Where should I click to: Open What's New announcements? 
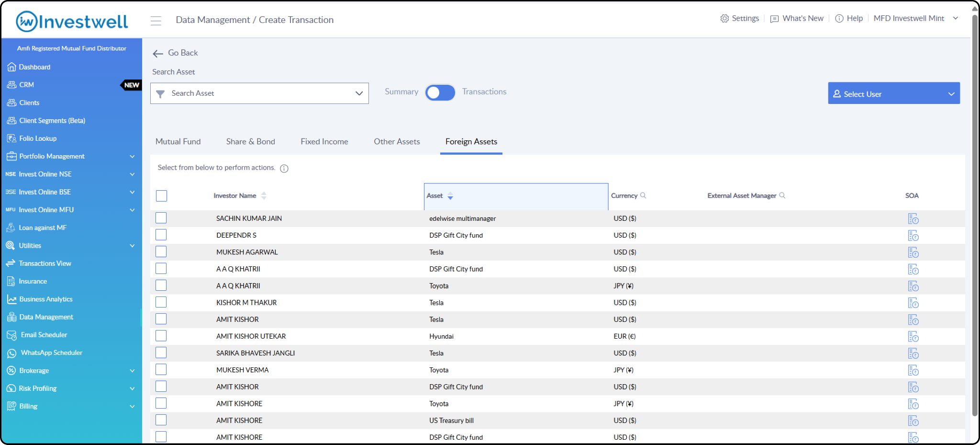coord(797,19)
